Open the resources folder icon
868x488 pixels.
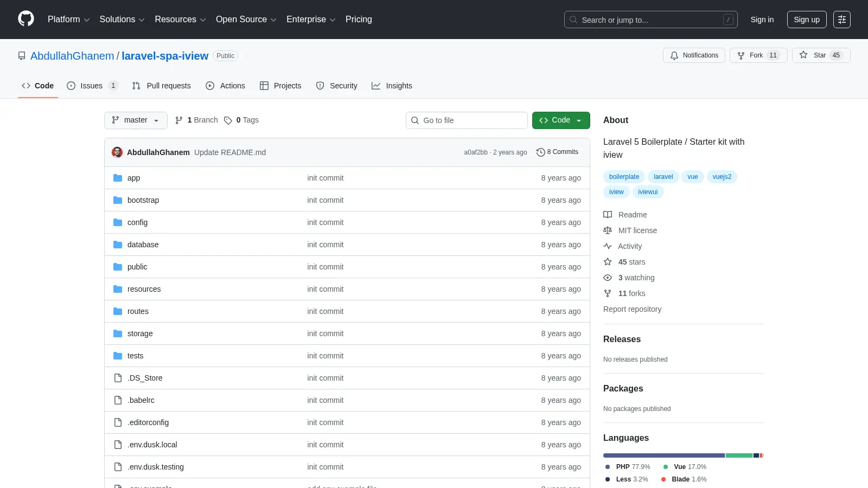tap(118, 289)
